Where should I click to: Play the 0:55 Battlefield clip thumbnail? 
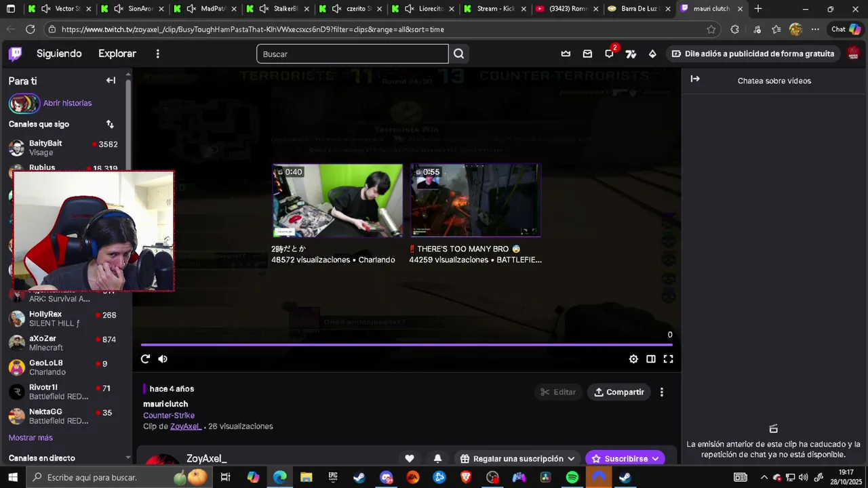pos(475,201)
